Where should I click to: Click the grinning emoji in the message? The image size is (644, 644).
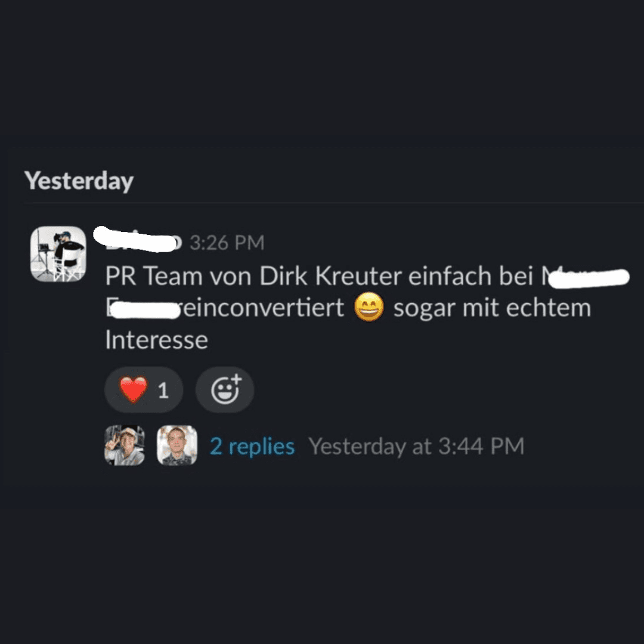pos(369,307)
